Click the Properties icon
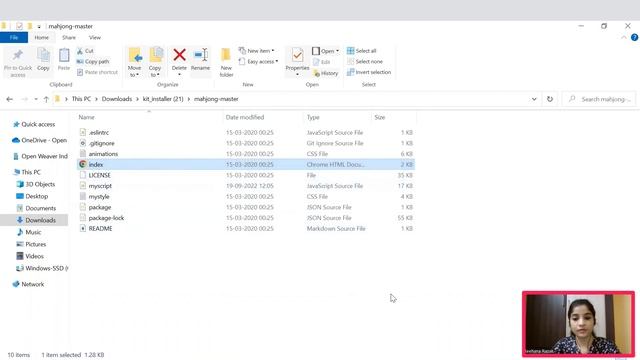The width and height of the screenshot is (640, 360). point(298,56)
